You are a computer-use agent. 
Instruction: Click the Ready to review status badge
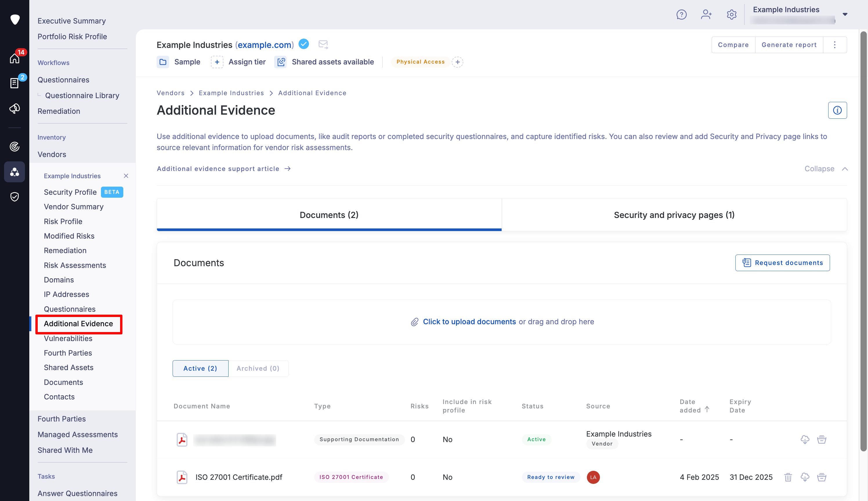pos(551,477)
